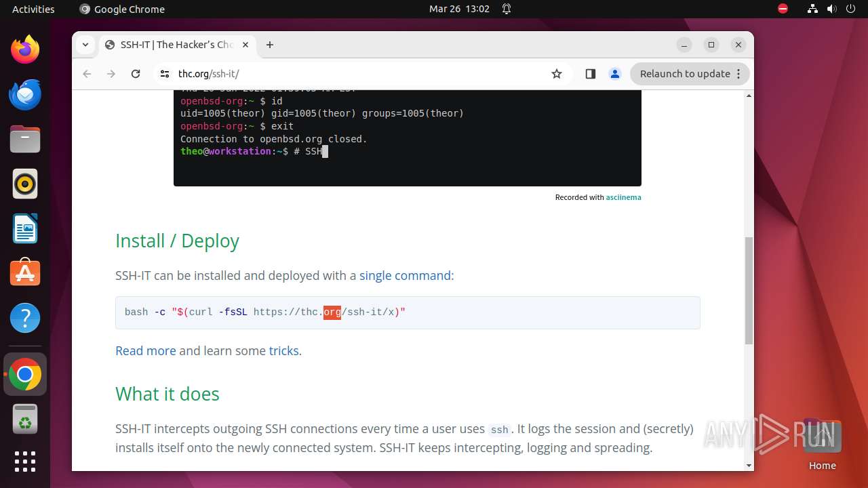Open Chrome three-dot menu
The width and height of the screenshot is (868, 488).
coord(739,74)
